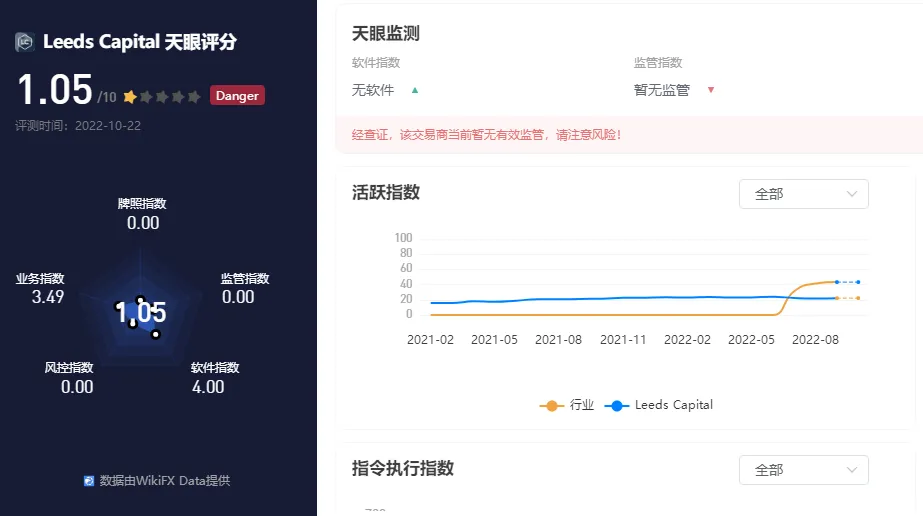This screenshot has width=923, height=516.
Task: Click the 暂无监管 status text
Action: click(662, 90)
